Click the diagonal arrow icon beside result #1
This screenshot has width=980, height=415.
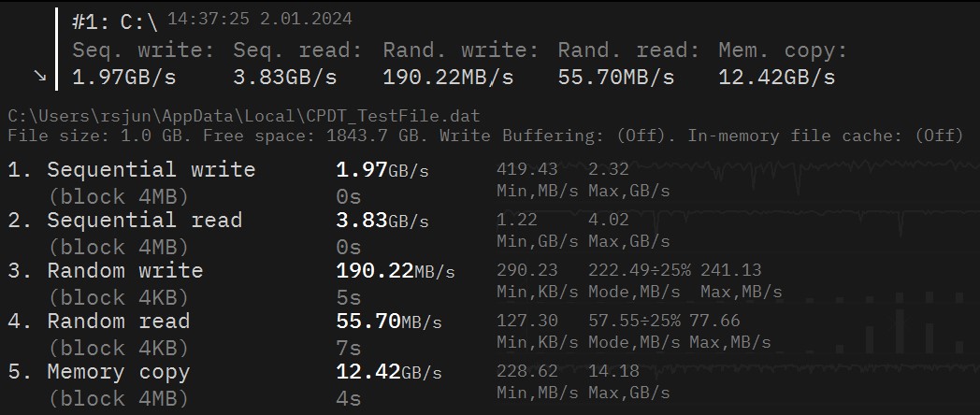click(x=39, y=76)
